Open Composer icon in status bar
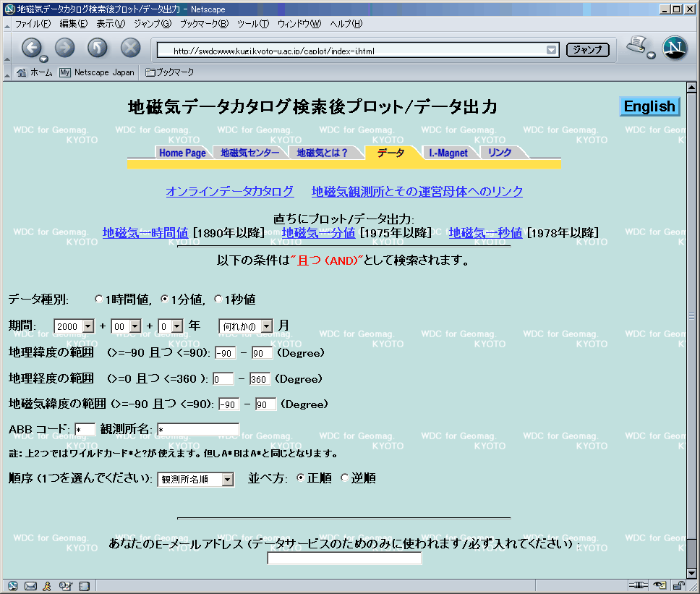This screenshot has height=594, width=700. [66, 585]
